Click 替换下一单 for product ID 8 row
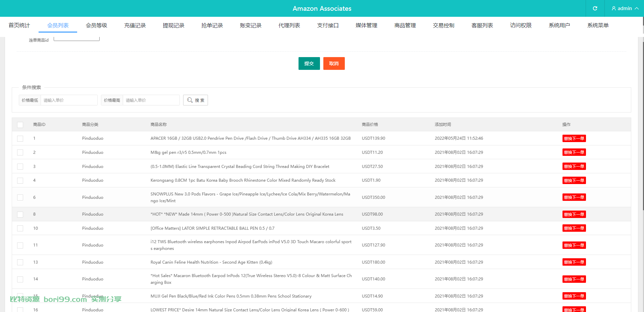Image resolution: width=644 pixels, height=312 pixels. pyautogui.click(x=574, y=214)
